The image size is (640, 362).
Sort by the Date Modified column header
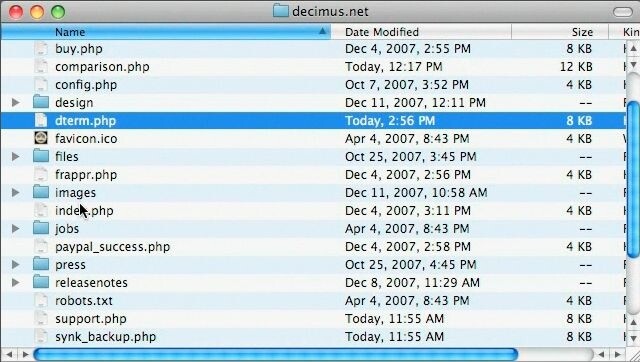(421, 32)
